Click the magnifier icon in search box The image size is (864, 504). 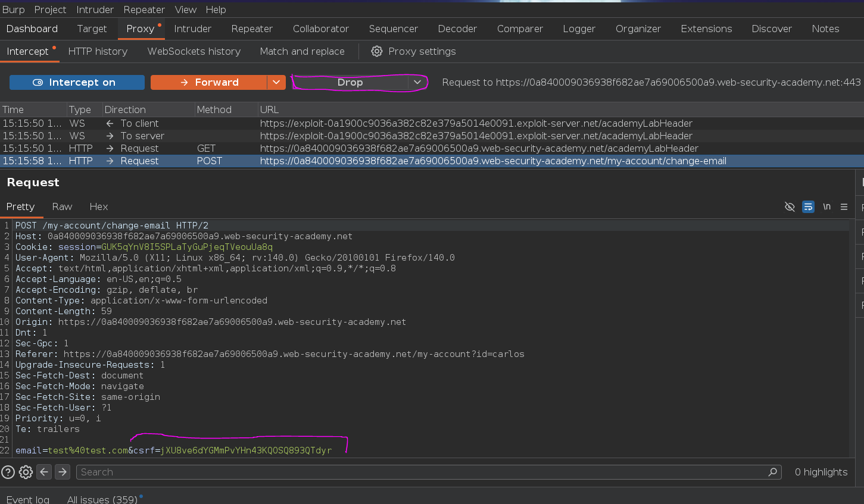coord(773,472)
